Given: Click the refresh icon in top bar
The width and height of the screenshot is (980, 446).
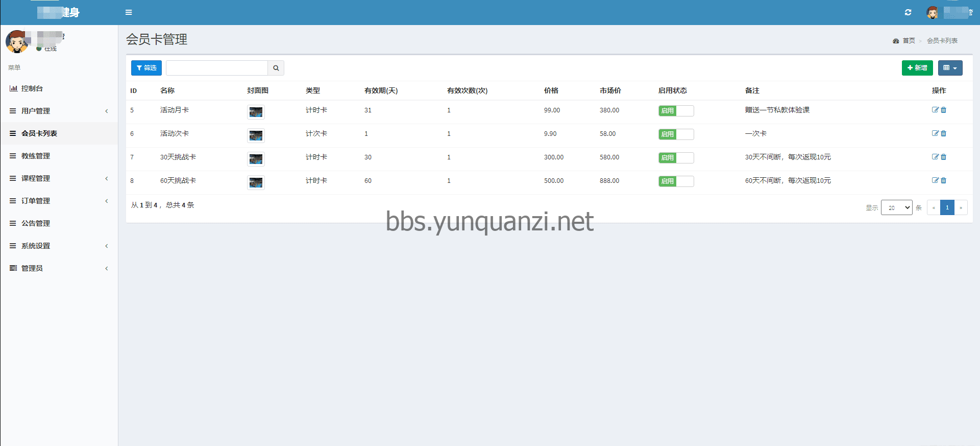Looking at the screenshot, I should coord(908,12).
